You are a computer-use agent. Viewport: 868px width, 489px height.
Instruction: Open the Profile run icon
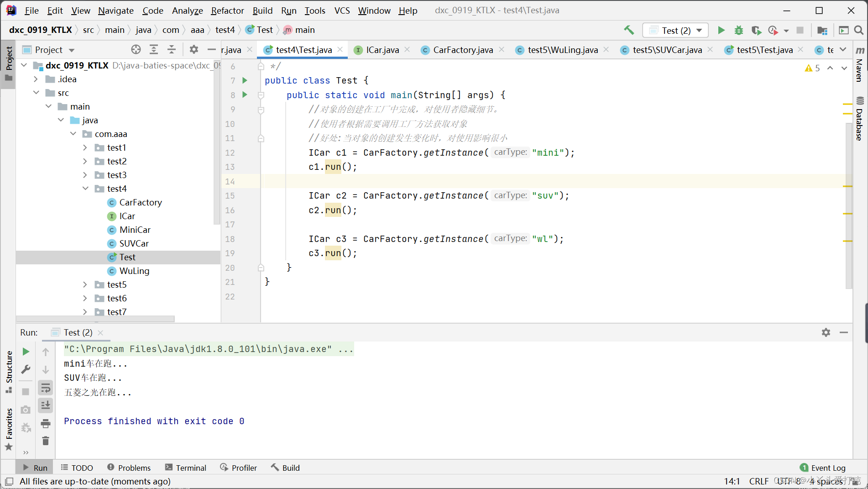tap(773, 30)
